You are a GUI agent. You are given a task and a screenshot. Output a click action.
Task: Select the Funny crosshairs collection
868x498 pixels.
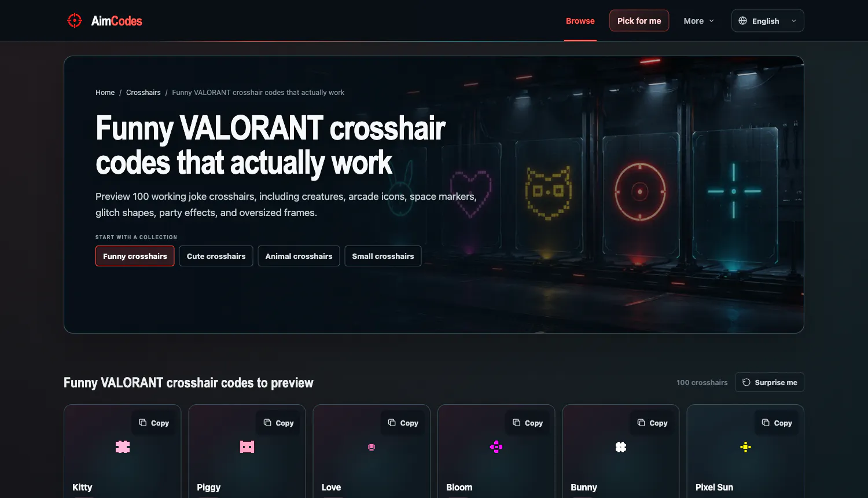[135, 256]
